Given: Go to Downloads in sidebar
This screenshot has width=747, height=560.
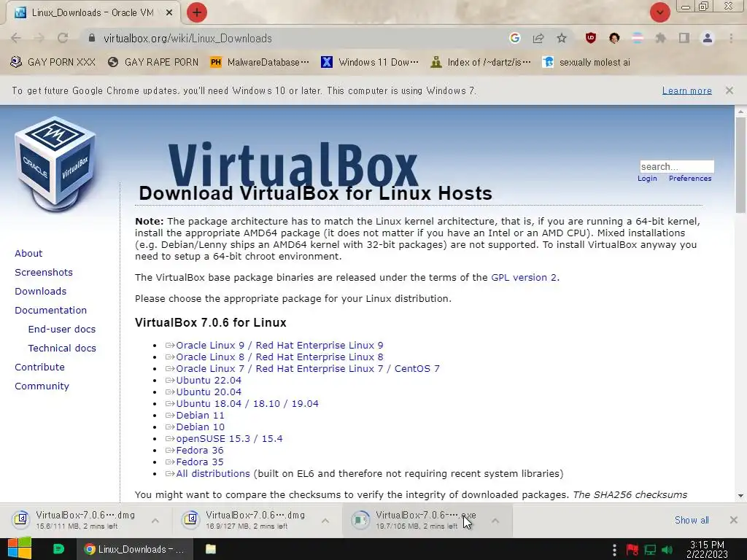Looking at the screenshot, I should [41, 292].
